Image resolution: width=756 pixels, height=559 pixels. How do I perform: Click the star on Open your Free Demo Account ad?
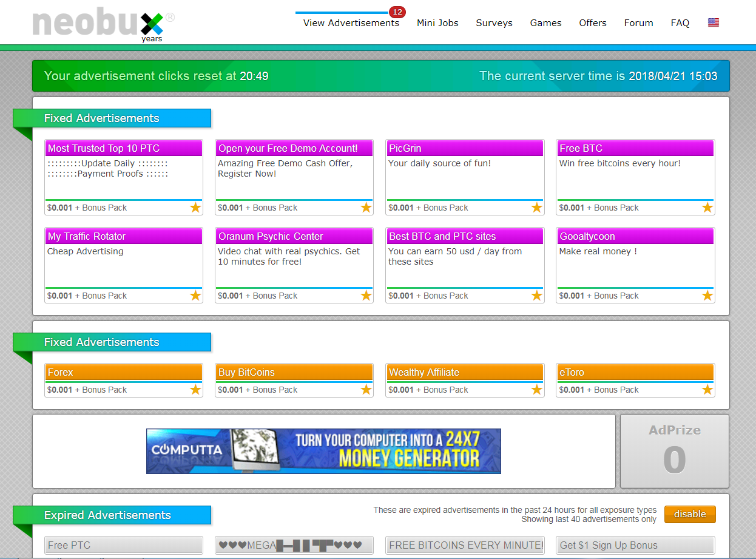(x=366, y=208)
